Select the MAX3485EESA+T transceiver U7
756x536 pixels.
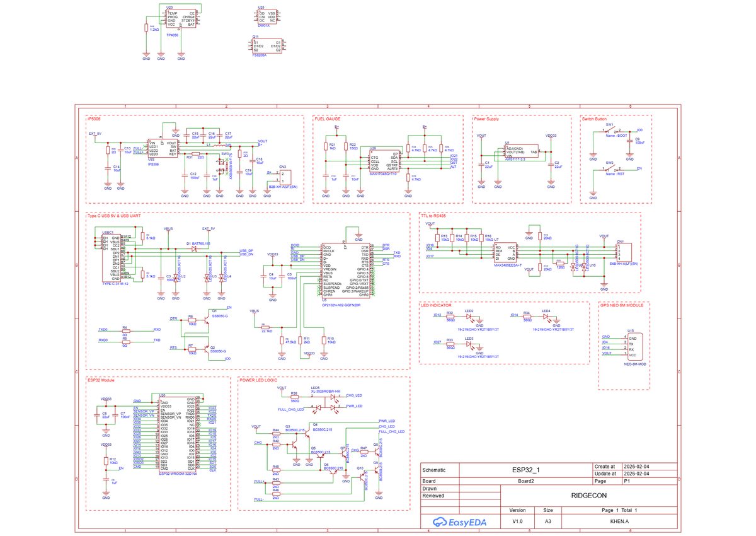[505, 252]
